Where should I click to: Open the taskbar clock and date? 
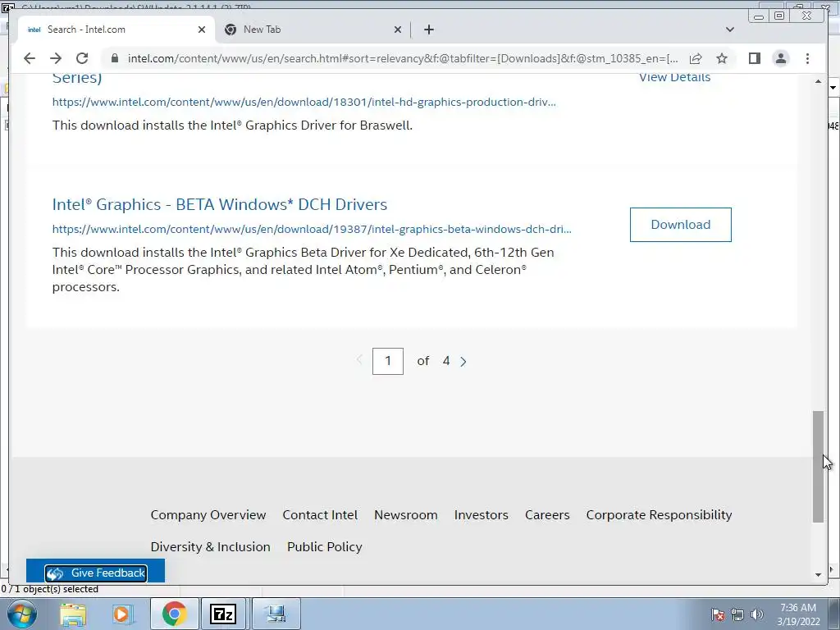click(798, 614)
